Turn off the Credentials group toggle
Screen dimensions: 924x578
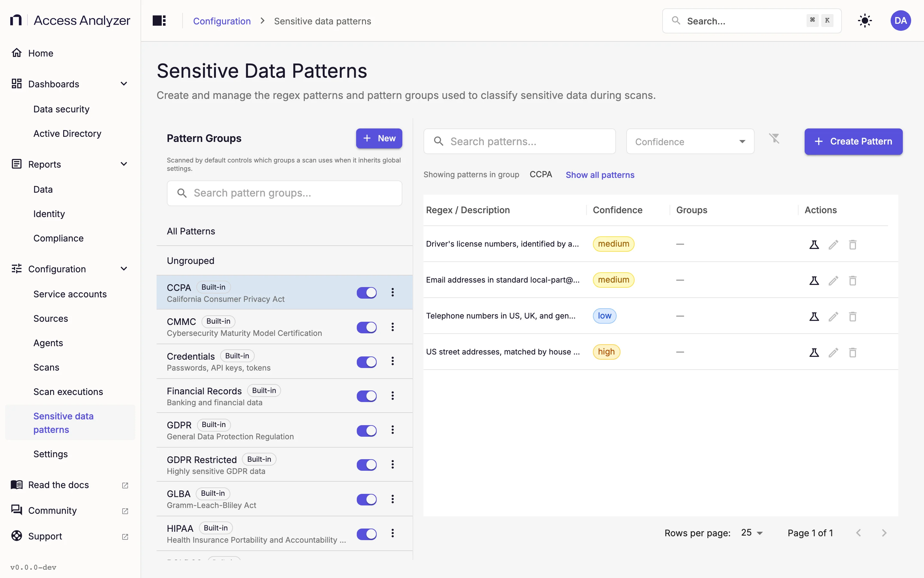[x=366, y=362]
